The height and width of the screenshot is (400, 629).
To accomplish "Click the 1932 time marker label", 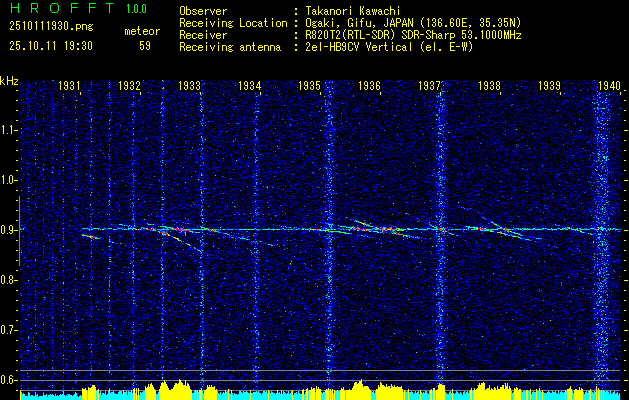I will (x=130, y=85).
